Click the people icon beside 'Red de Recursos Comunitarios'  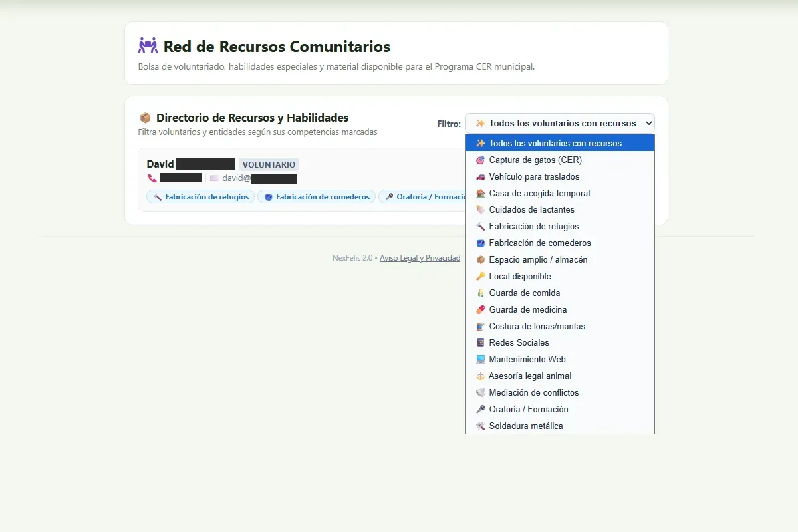(148, 46)
